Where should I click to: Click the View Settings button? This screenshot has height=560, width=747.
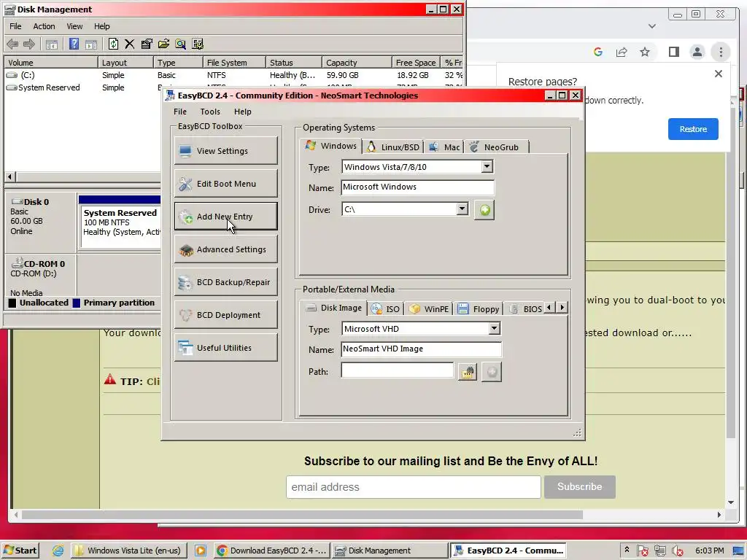(226, 151)
